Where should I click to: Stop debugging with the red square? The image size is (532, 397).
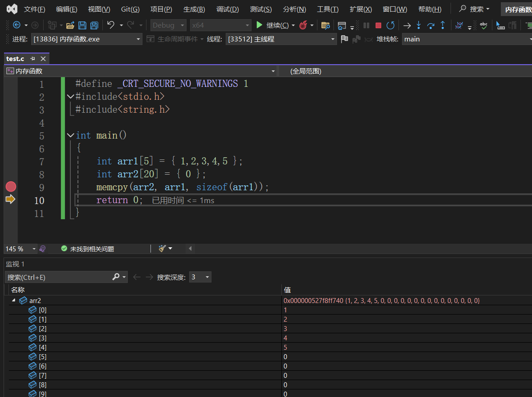378,25
